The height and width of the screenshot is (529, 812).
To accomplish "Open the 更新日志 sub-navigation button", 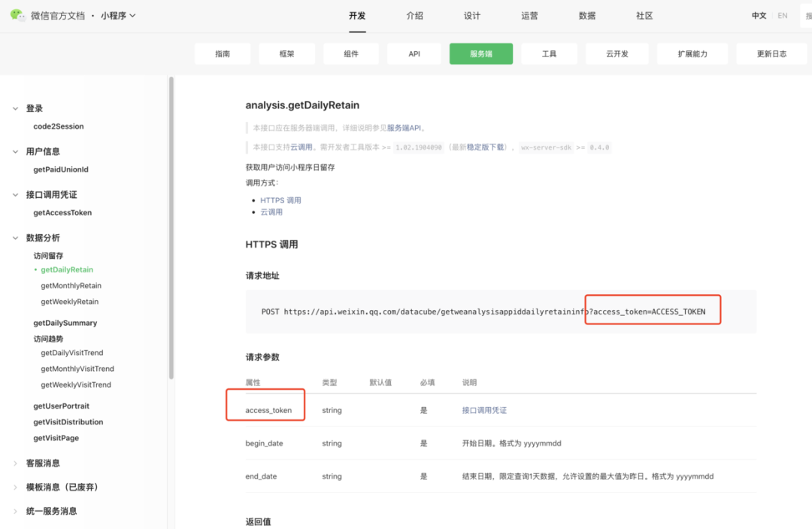I will (x=771, y=54).
